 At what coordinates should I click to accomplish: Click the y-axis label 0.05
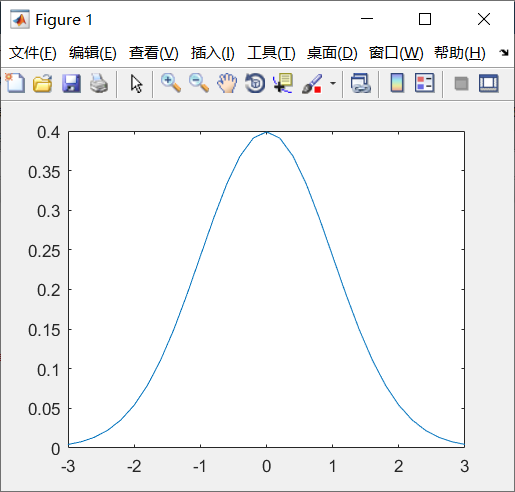tap(44, 409)
